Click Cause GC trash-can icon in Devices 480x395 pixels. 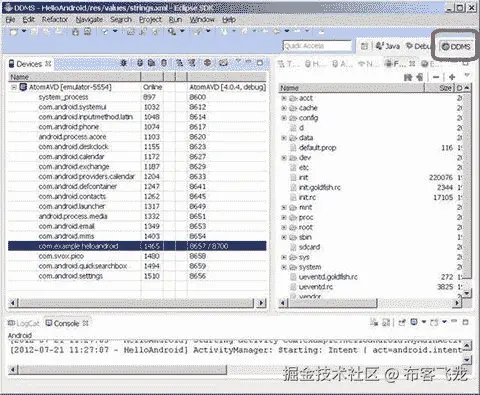pos(164,63)
